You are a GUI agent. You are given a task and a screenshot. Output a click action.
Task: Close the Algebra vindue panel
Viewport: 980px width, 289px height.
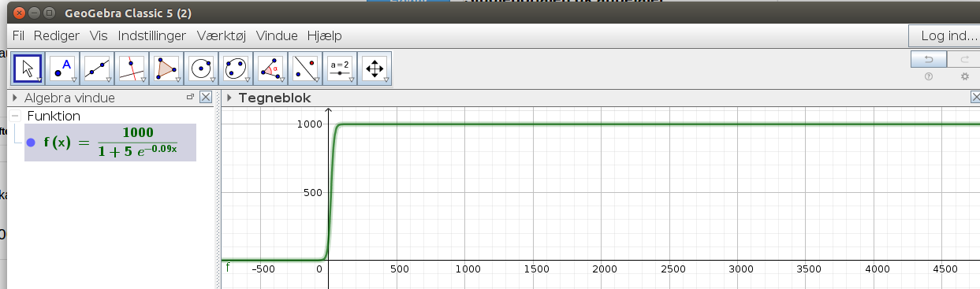(205, 98)
